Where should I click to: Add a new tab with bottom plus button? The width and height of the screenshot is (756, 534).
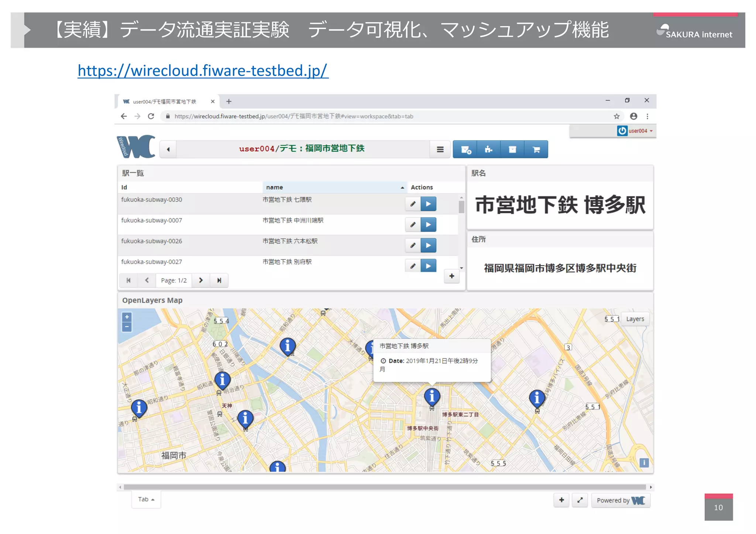pyautogui.click(x=561, y=500)
